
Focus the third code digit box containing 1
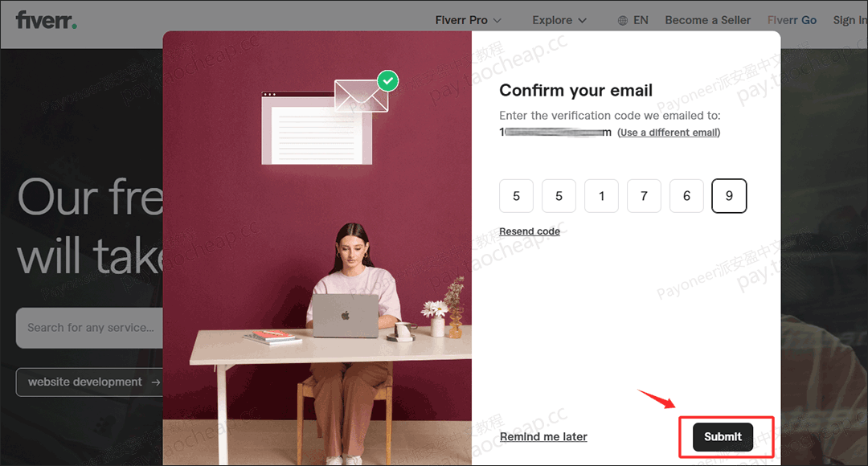[602, 196]
